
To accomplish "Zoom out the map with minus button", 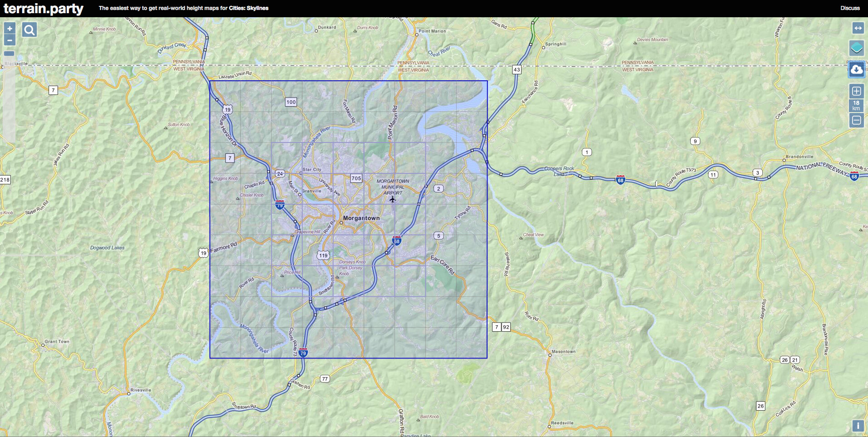I will coord(10,40).
